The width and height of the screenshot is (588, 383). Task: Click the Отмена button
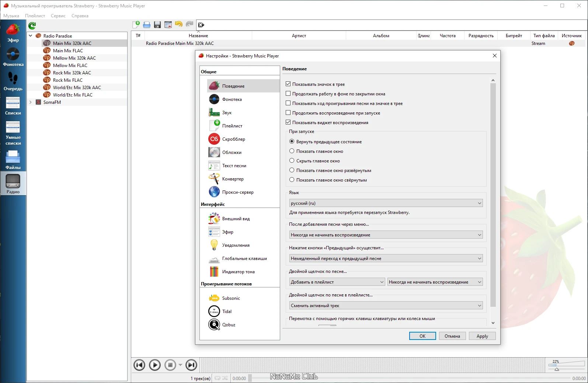(452, 336)
